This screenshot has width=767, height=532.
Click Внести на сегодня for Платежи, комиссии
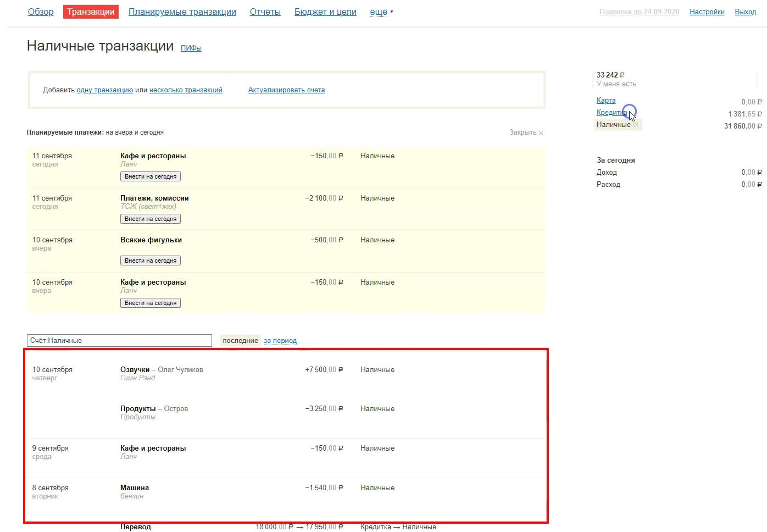point(151,219)
